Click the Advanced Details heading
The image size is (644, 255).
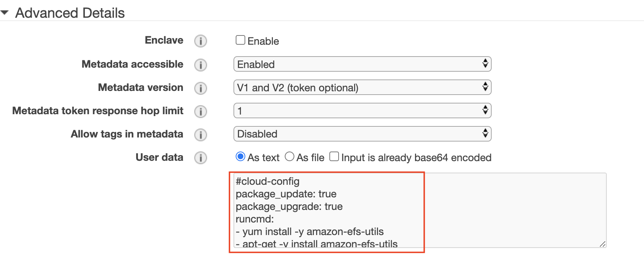(70, 13)
